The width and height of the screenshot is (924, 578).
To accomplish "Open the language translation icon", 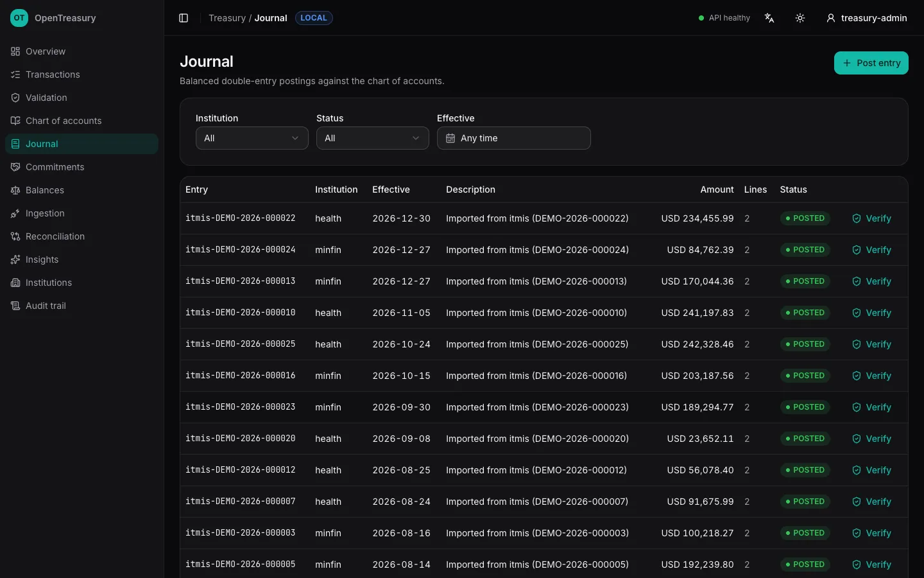I will tap(769, 18).
